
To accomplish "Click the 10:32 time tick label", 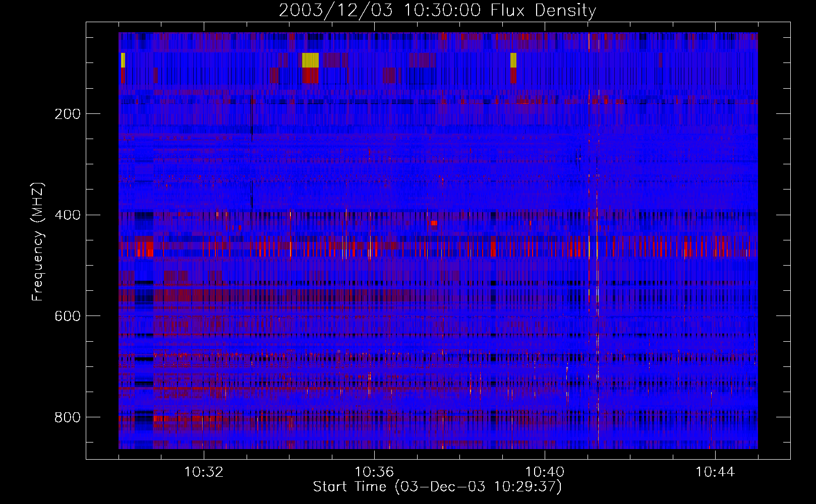I will point(204,472).
